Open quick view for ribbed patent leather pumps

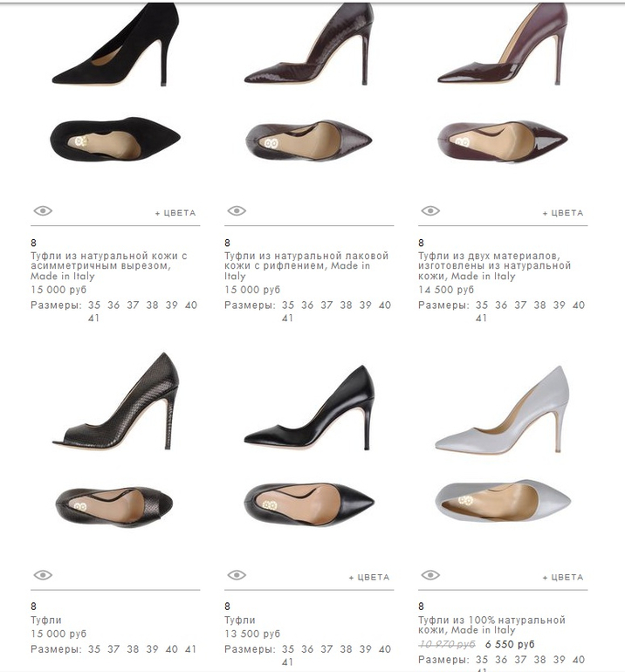click(237, 211)
